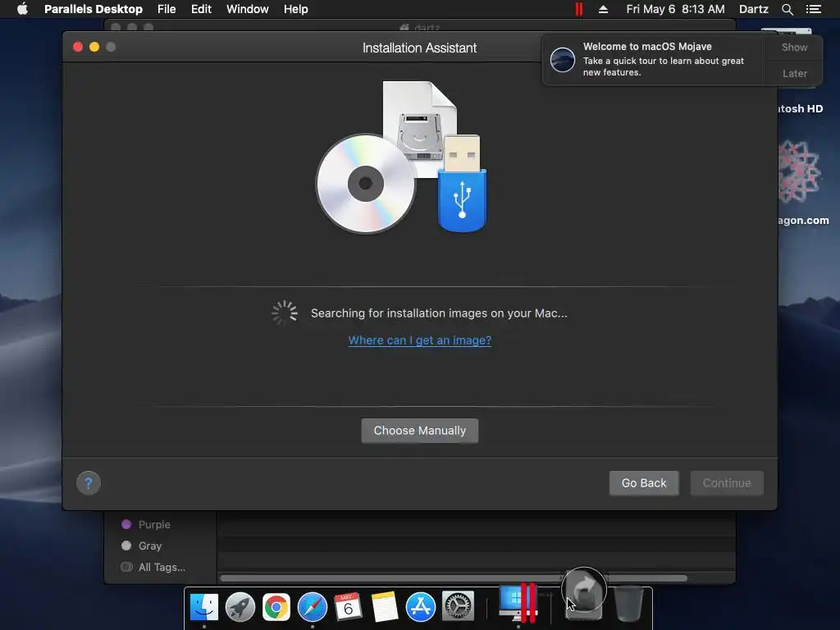Open the Window menu
Screen dimensions: 840x630
pyautogui.click(x=248, y=9)
